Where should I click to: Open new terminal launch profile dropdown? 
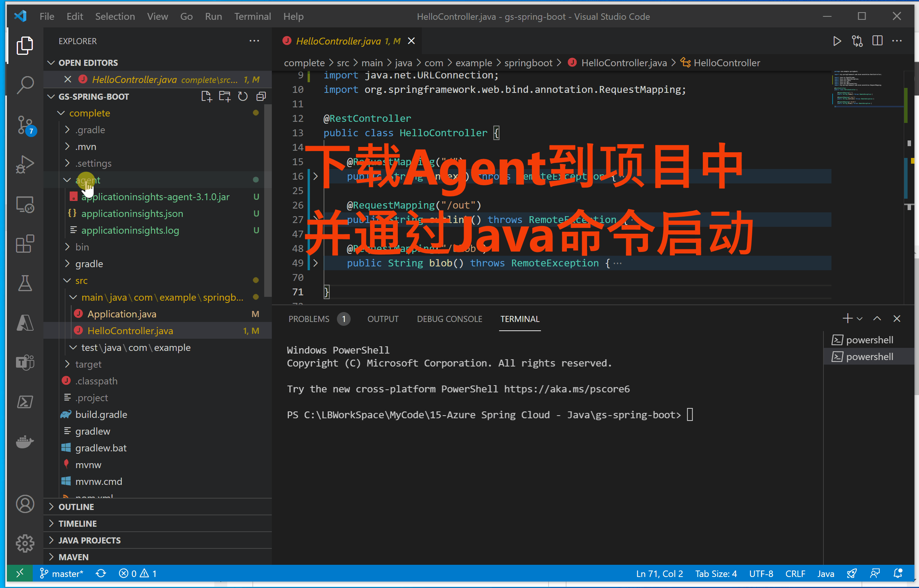(860, 319)
